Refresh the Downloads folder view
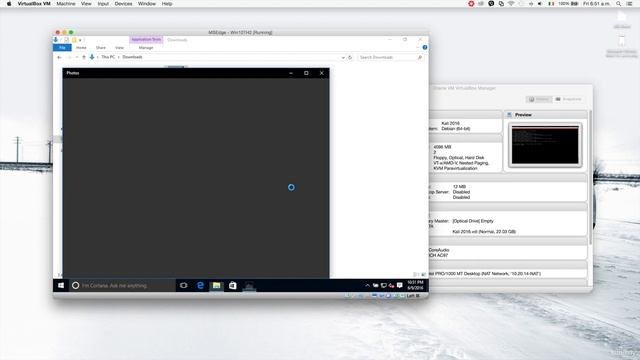Image resolution: width=640 pixels, height=360 pixels. tap(350, 58)
